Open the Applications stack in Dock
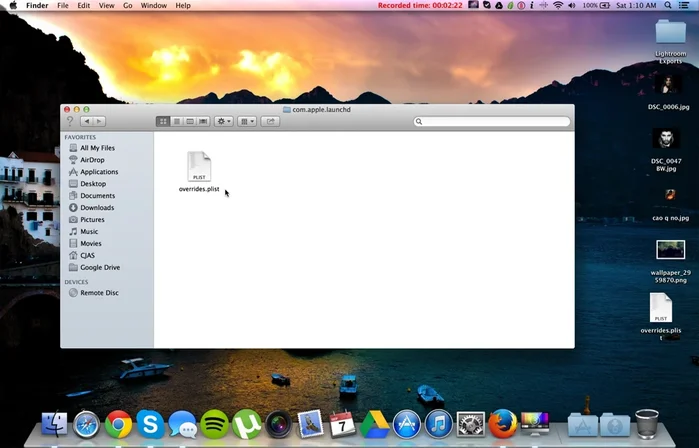The height and width of the screenshot is (448, 699). tap(583, 425)
